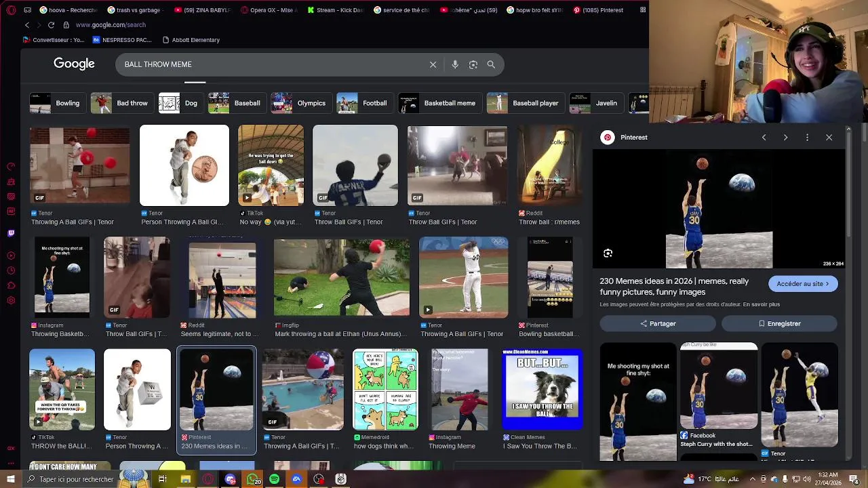Screen dimensions: 868x488
Task: Switch to the 'ZINA BABYLONE' YouTube tab
Action: (201, 10)
